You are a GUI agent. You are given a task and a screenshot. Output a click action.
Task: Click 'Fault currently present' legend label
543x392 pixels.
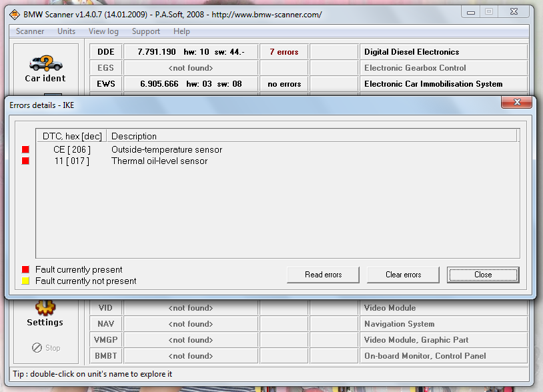79,269
